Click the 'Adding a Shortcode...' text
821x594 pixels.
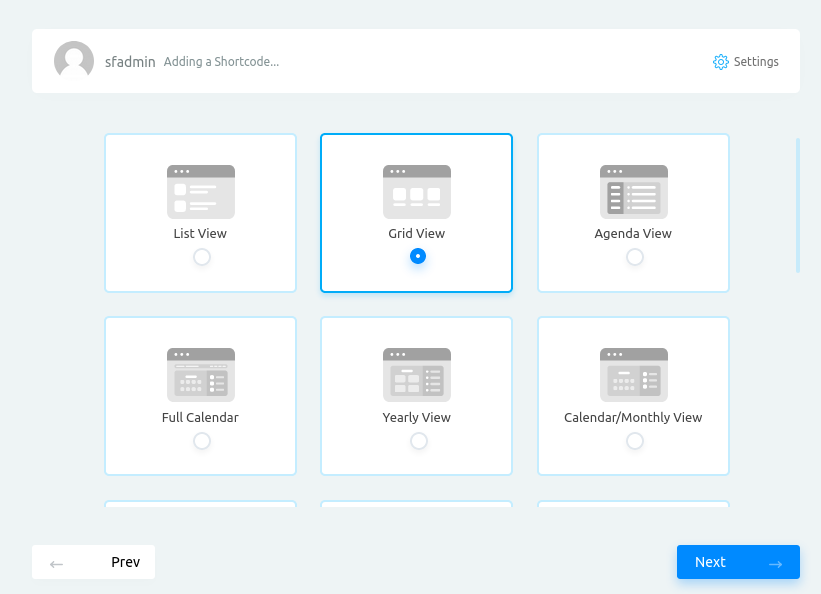221,62
